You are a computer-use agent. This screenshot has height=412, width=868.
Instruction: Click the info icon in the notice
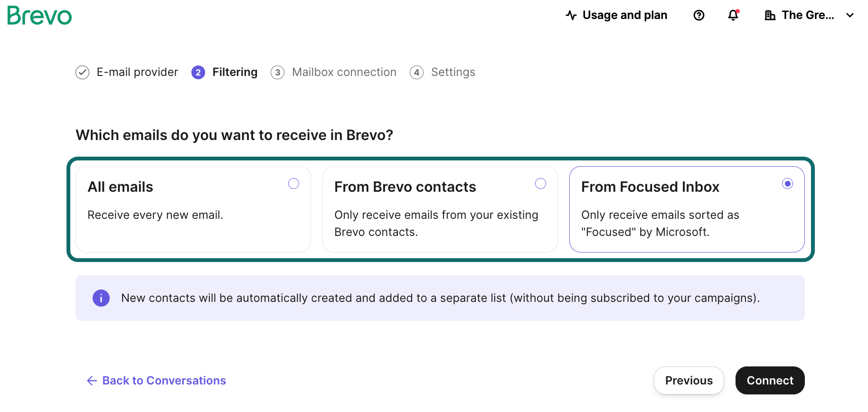(101, 298)
